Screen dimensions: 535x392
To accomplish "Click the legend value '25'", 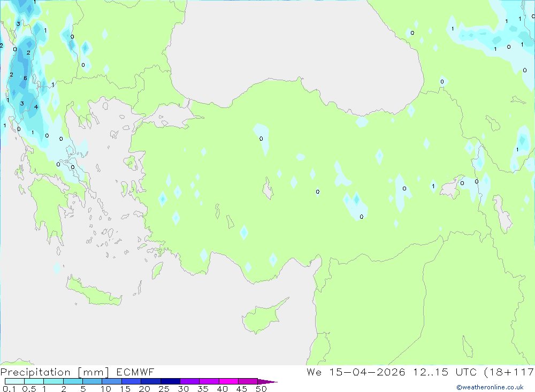I will (164, 389).
